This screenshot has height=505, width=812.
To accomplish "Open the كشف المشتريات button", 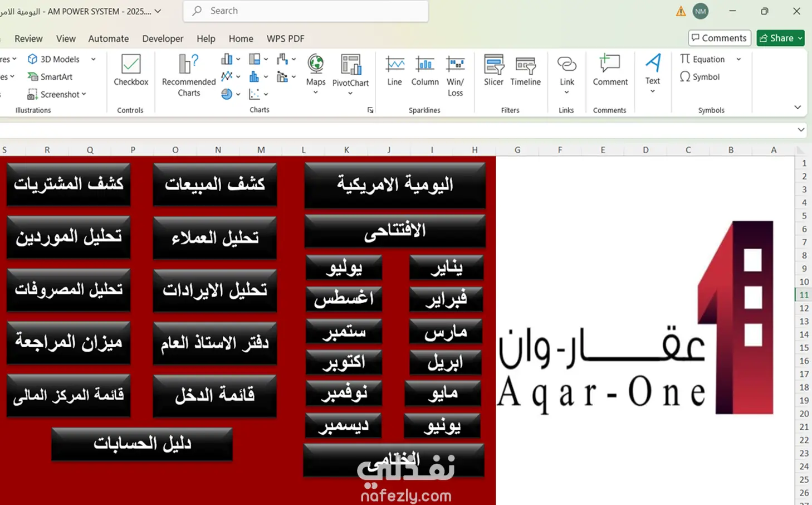I will coord(69,184).
